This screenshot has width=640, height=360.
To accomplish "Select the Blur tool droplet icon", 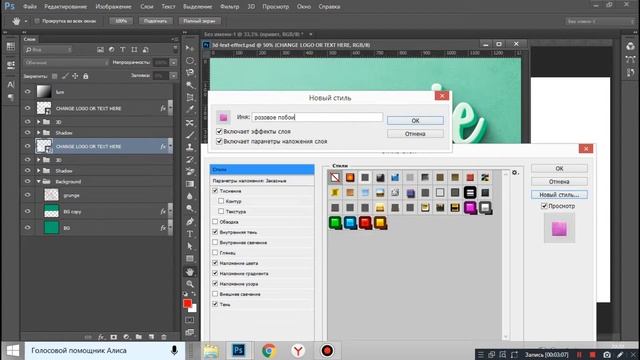I will pyautogui.click(x=190, y=196).
